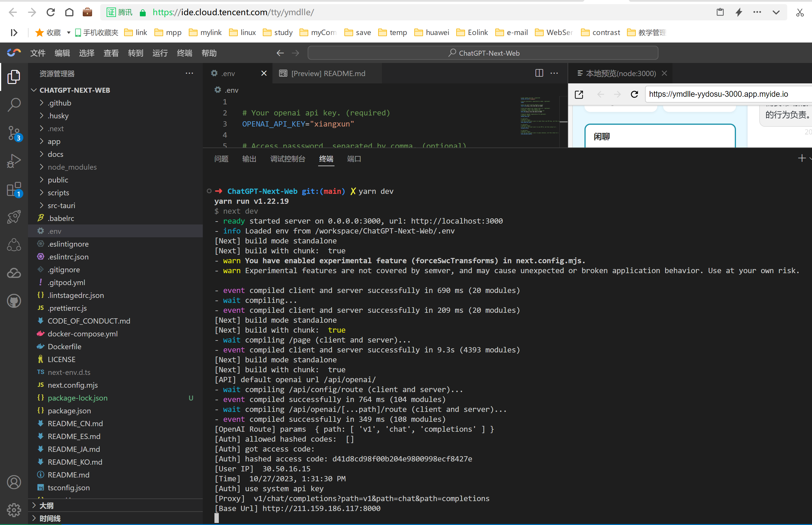
Task: Open the study bookmark folder
Action: (x=278, y=32)
